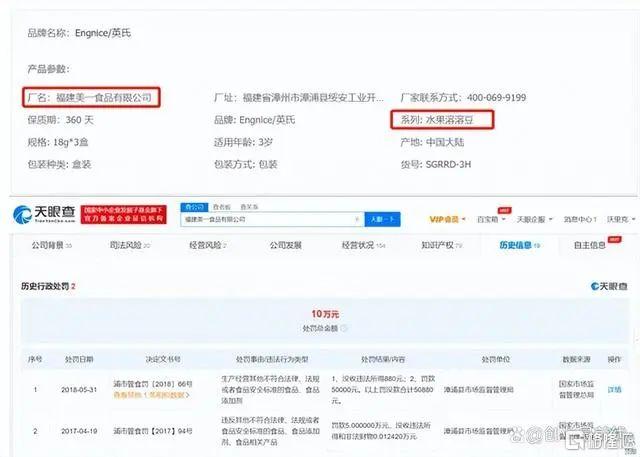Open the user account dropdown at top right

(621, 220)
